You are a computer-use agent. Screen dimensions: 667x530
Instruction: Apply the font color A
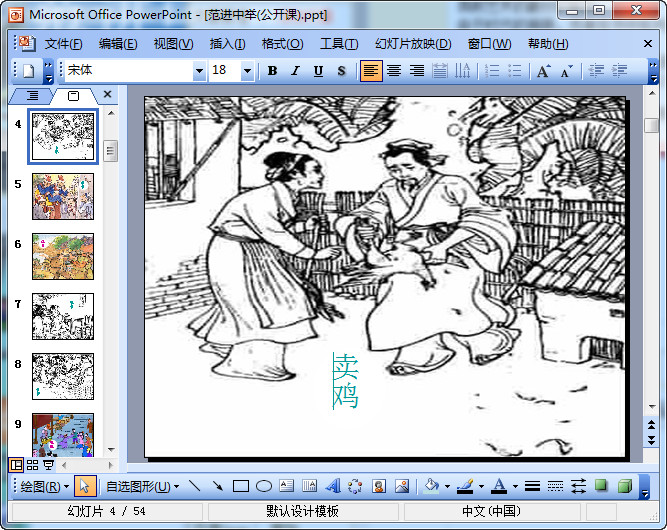pyautogui.click(x=499, y=486)
